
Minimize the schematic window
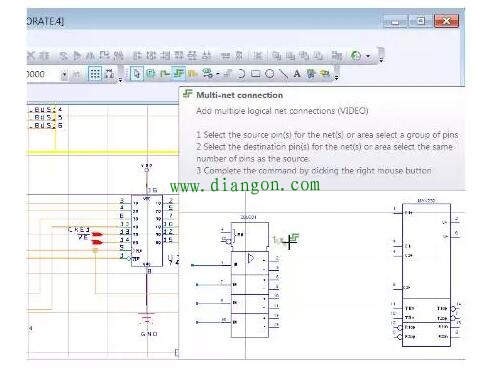tap(395, 21)
